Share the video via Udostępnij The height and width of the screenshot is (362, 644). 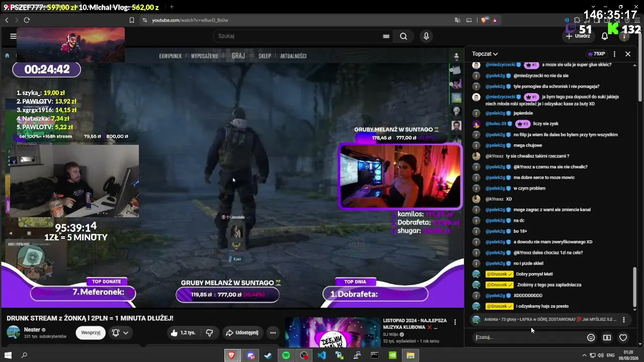click(242, 332)
